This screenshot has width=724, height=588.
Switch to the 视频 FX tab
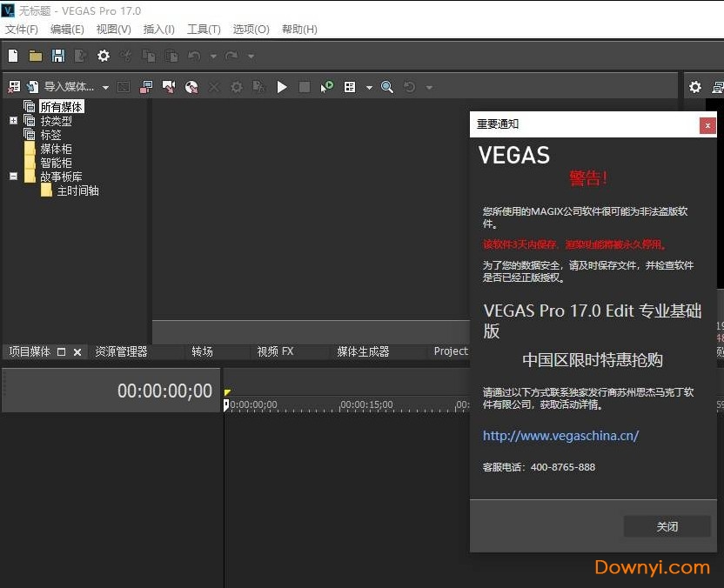tap(275, 351)
